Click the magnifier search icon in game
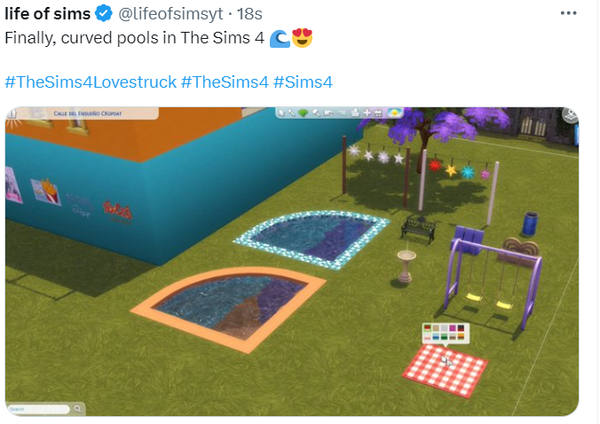The image size is (600, 424). 78,409
